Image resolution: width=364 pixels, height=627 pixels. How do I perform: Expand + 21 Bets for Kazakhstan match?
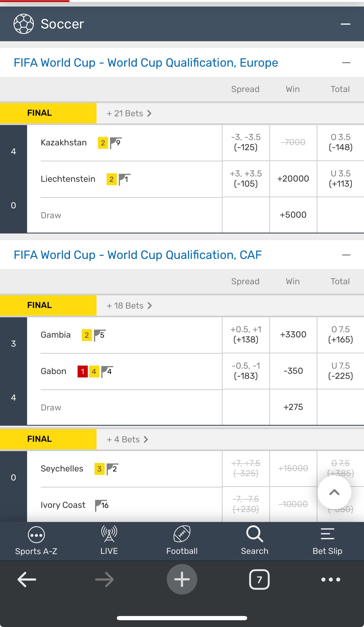coord(129,113)
